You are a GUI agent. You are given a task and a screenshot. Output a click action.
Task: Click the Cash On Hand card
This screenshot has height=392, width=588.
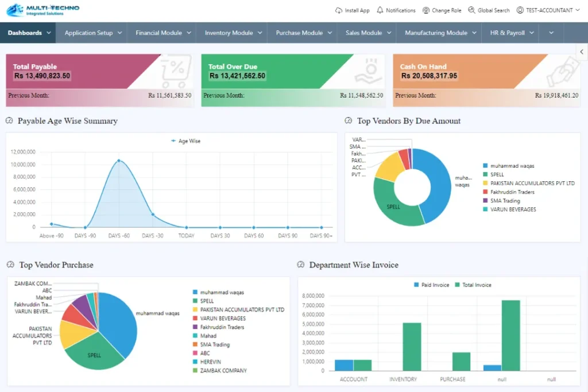point(486,80)
